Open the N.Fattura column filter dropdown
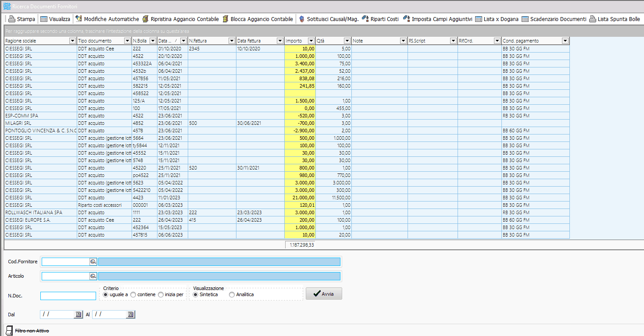Image resolution: width=644 pixels, height=336 pixels. tap(232, 41)
